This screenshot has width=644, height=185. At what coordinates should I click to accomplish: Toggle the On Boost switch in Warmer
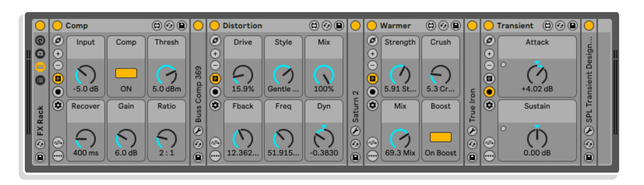440,137
